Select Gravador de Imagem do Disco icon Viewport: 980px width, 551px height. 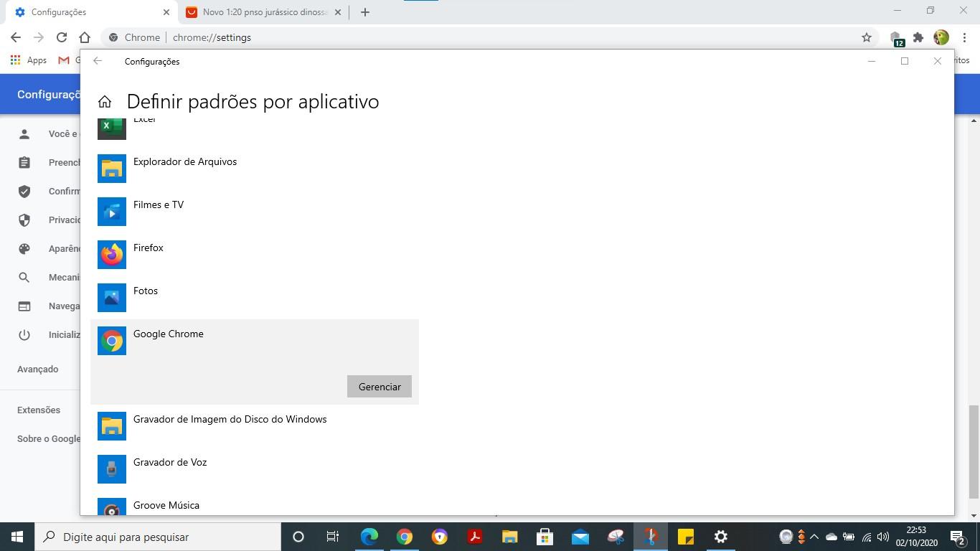pyautogui.click(x=112, y=426)
